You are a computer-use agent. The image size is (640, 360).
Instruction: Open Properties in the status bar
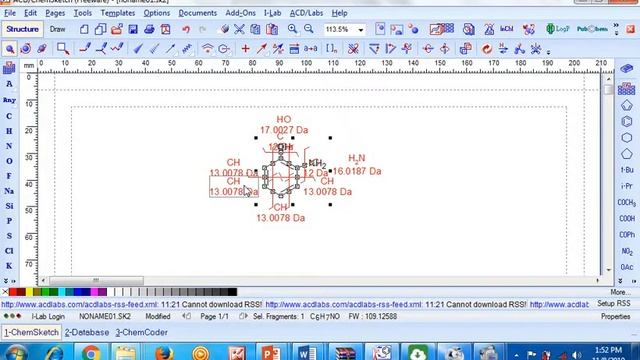(x=616, y=316)
